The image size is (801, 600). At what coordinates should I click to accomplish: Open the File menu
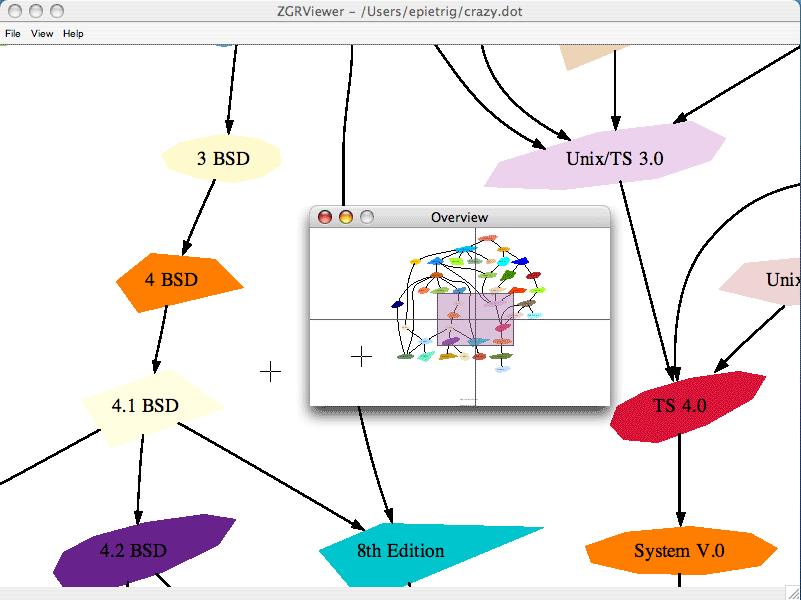(13, 34)
